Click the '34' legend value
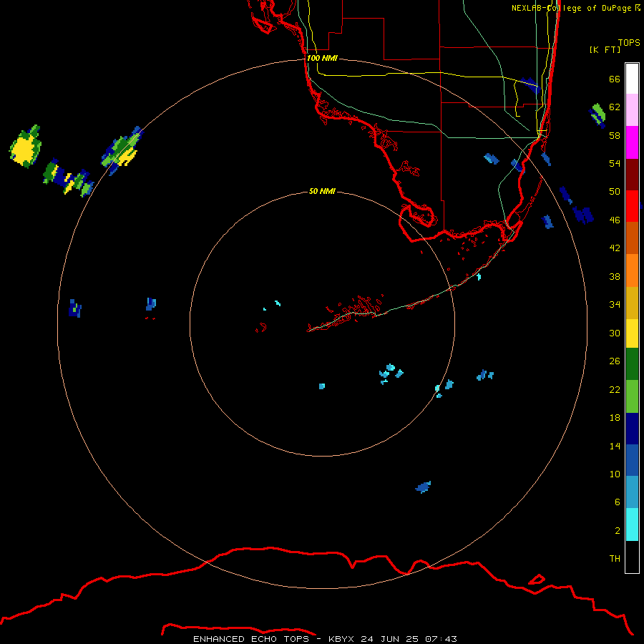Screen dimensions: 644x644 coord(615,304)
